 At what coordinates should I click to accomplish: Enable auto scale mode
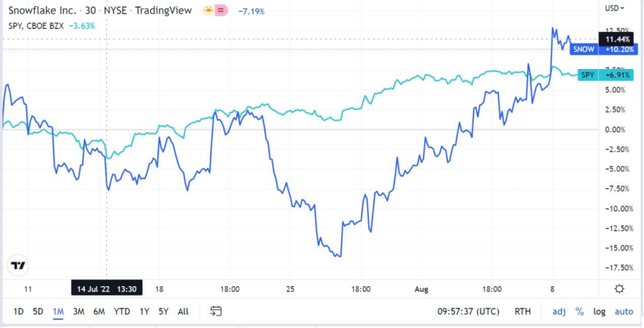point(624,312)
